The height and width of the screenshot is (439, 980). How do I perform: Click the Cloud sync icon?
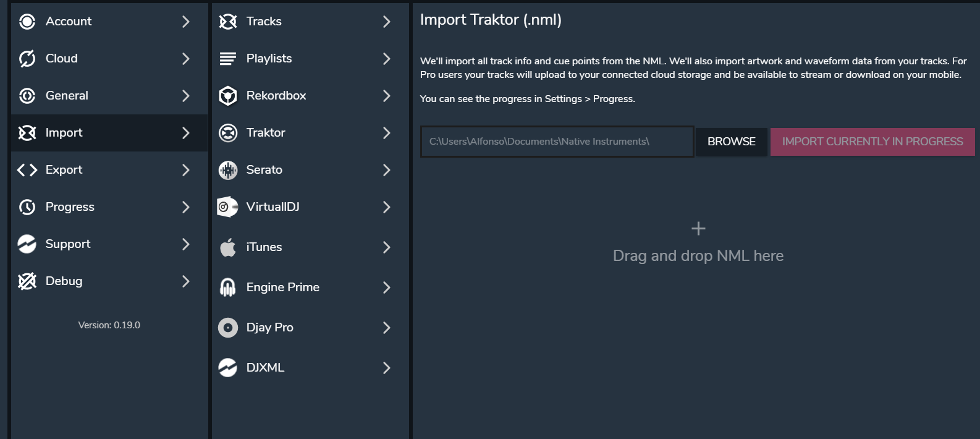pos(27,59)
